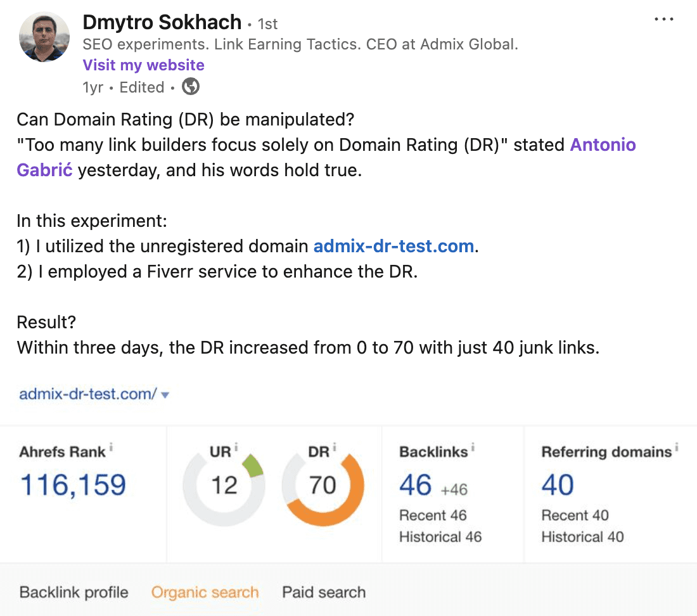Select the Paid search tab
Viewport: 697px width, 616px height.
[324, 592]
